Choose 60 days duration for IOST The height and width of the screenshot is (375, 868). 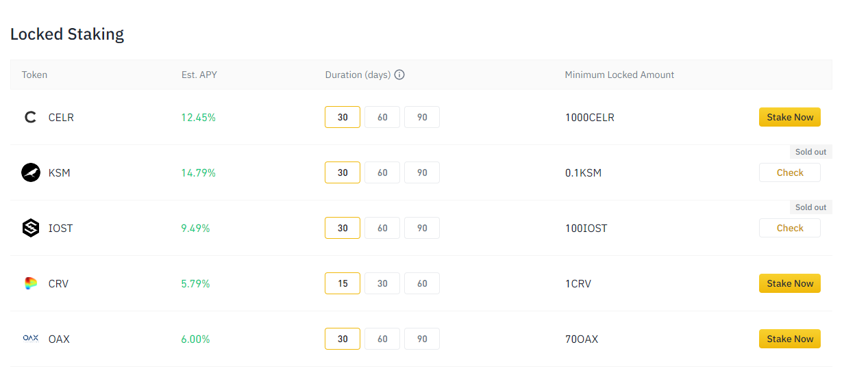coord(382,228)
